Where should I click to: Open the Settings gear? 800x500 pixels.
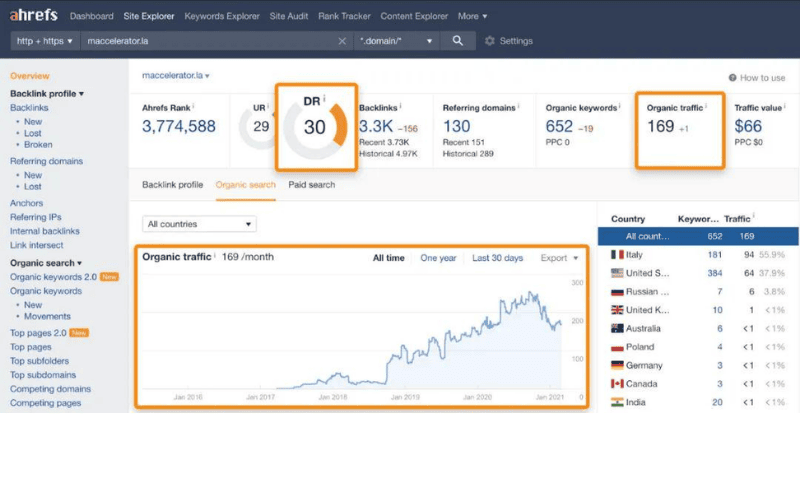pos(490,41)
